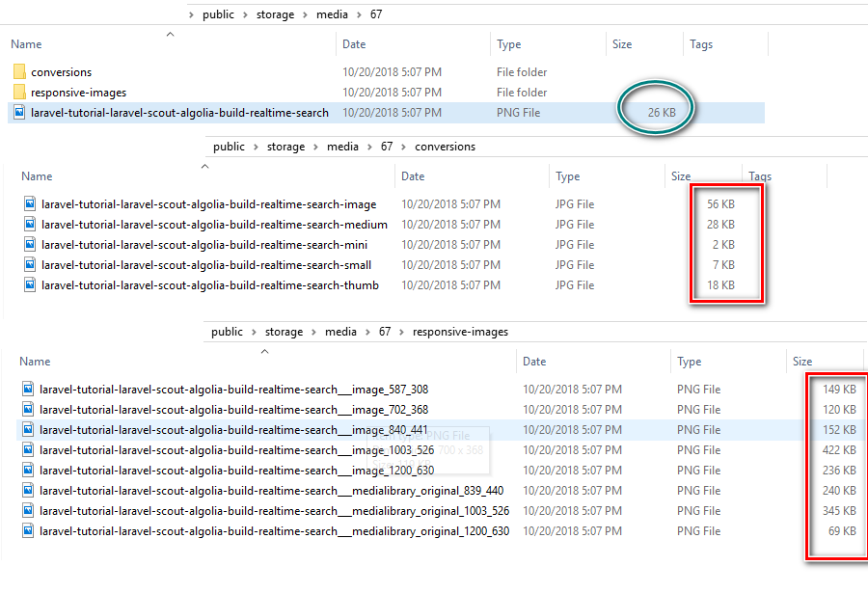Go to 67 in top breadcrumb
Viewport: 868px width, 593px height.
pyautogui.click(x=376, y=15)
